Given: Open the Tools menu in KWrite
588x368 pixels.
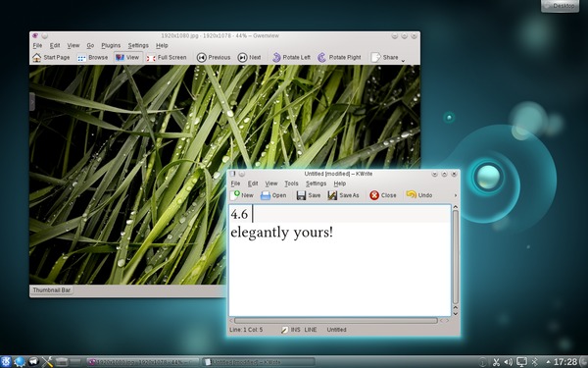Looking at the screenshot, I should point(291,184).
